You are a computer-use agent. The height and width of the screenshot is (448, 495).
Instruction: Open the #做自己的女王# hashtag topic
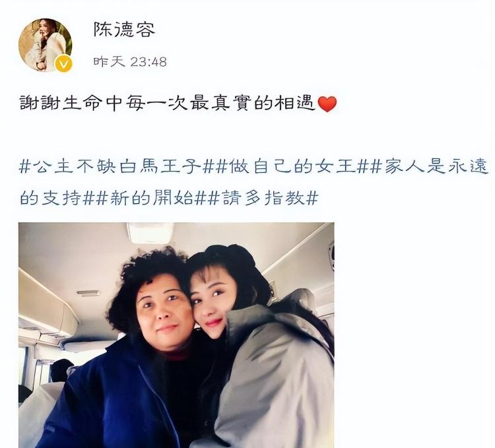coord(292,166)
